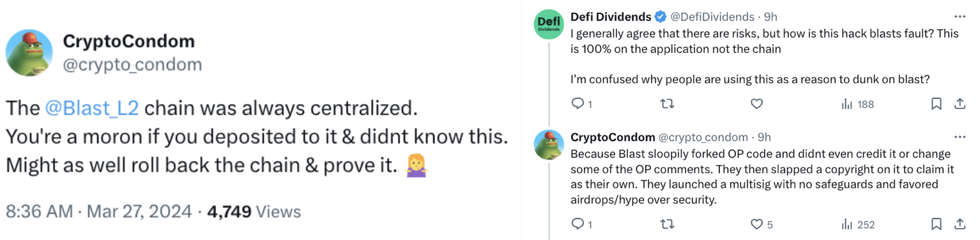Repost CryptoCondom's reply about Blast multisig
Screen dimensions: 980x240
point(667,224)
